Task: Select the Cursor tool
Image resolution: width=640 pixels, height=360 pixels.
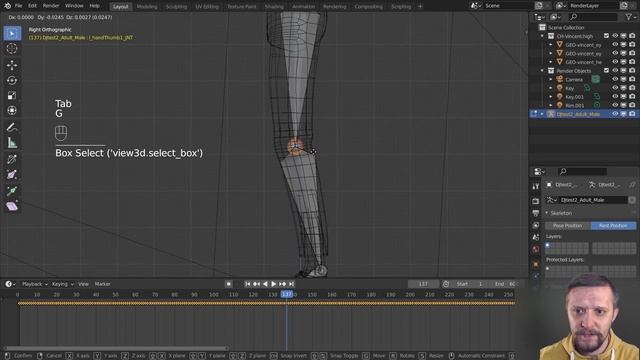Action: click(x=12, y=49)
